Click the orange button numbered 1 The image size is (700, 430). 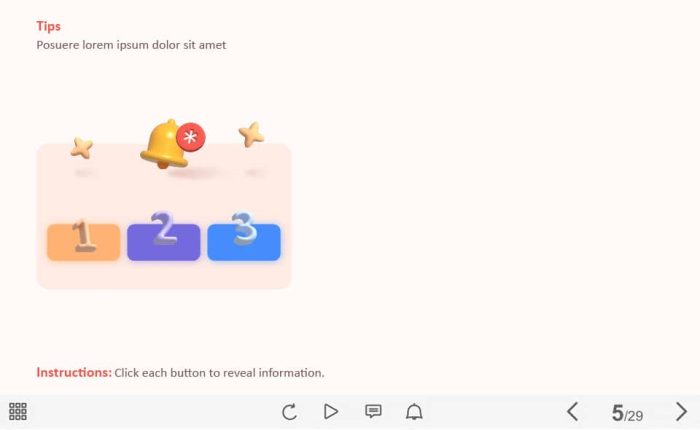click(83, 242)
